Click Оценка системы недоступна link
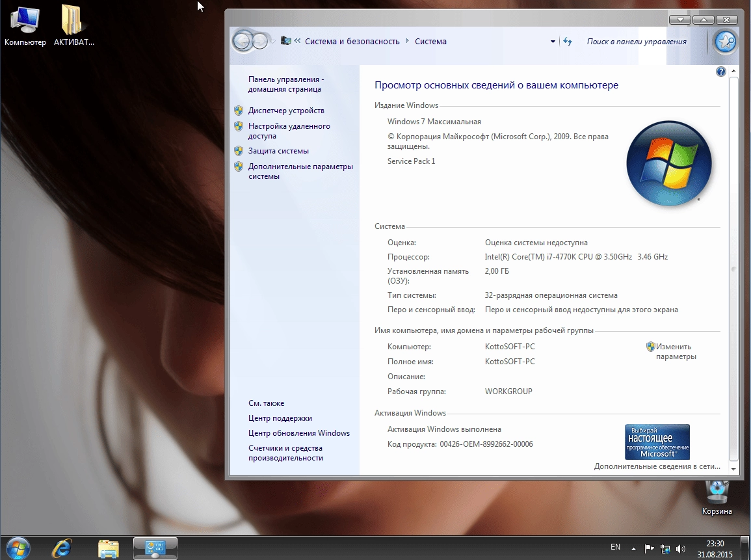 click(x=536, y=243)
